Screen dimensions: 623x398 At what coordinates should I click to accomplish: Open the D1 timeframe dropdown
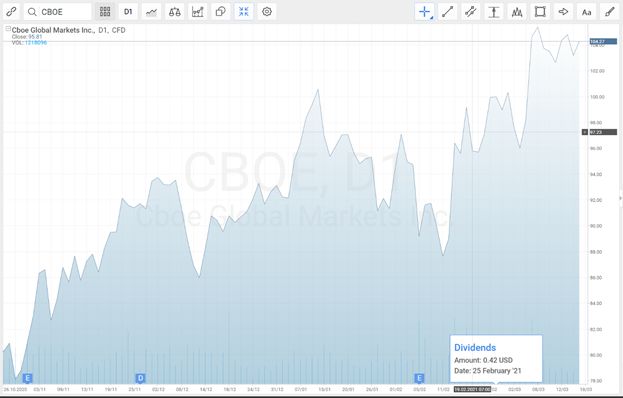coord(128,12)
